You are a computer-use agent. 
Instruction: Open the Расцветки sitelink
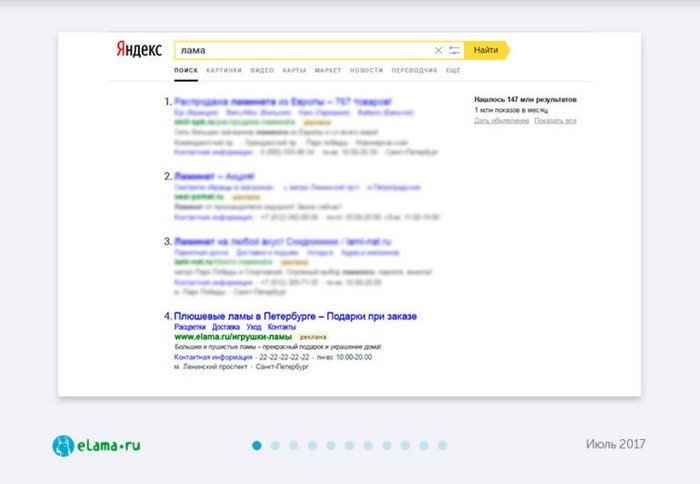coord(190,327)
